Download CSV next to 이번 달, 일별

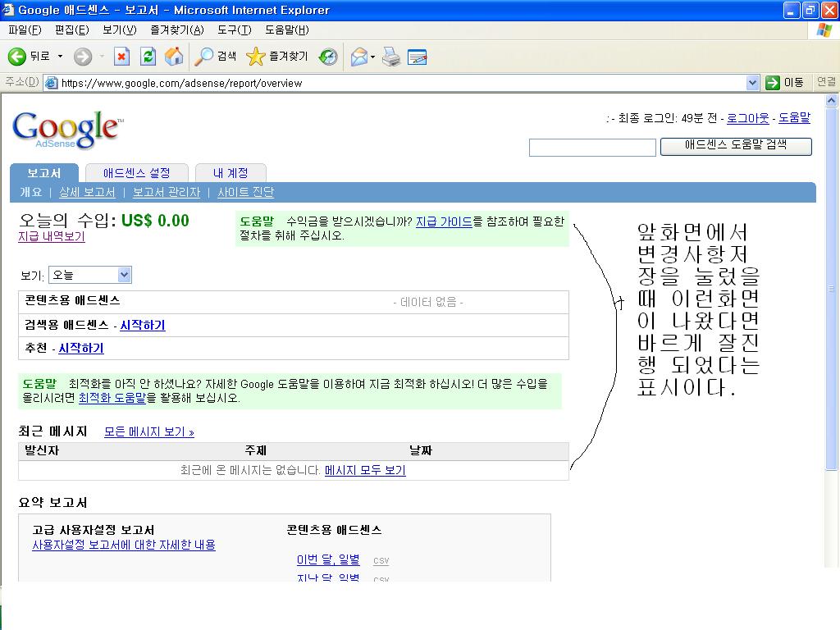tap(381, 561)
